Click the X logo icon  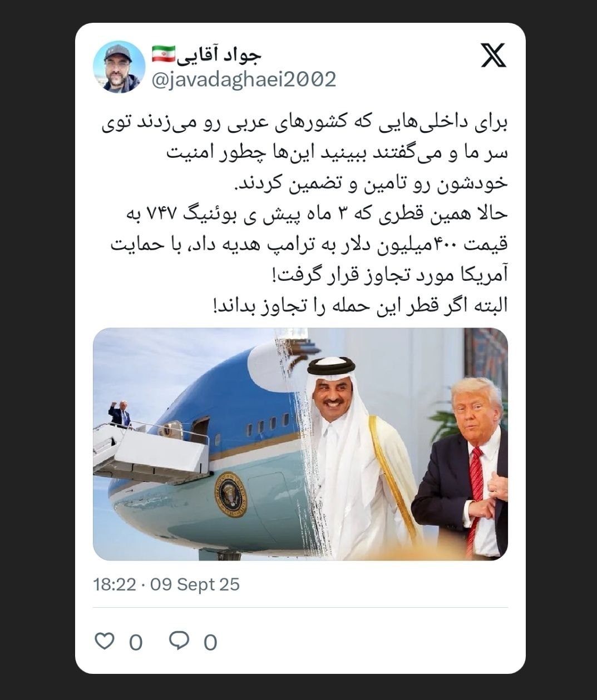(x=494, y=55)
